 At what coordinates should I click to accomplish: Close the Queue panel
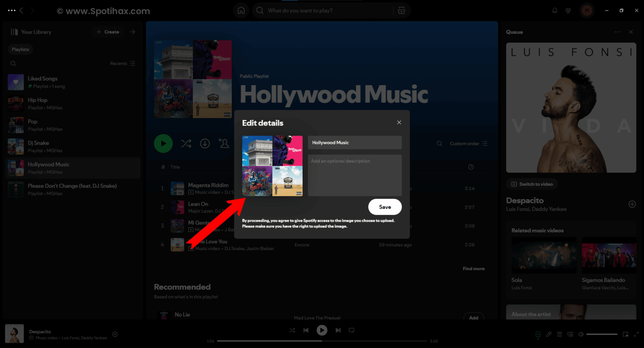pos(631,32)
